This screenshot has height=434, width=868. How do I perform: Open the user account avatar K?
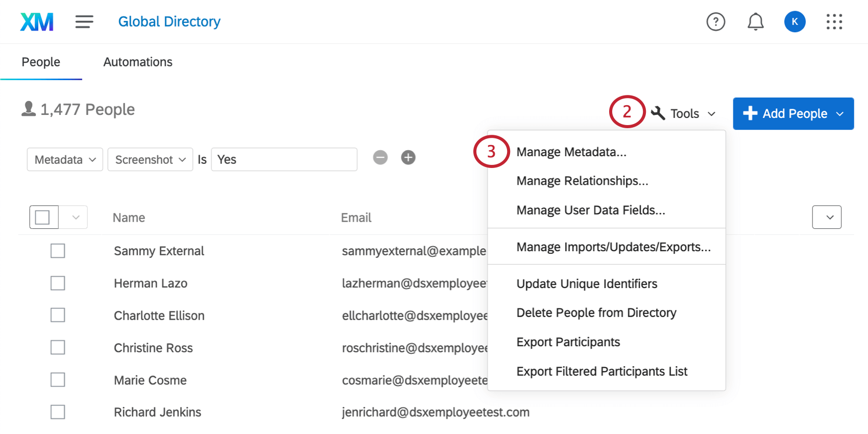click(x=794, y=22)
